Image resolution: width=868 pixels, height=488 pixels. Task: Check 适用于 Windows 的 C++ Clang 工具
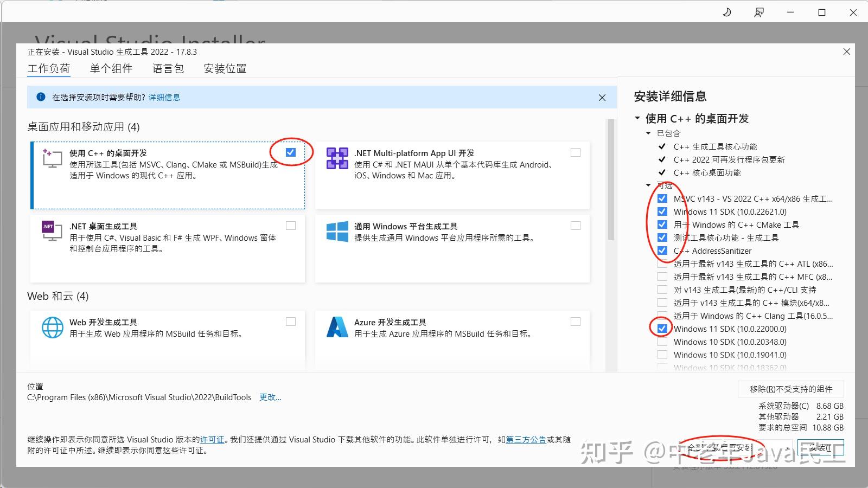pyautogui.click(x=662, y=316)
